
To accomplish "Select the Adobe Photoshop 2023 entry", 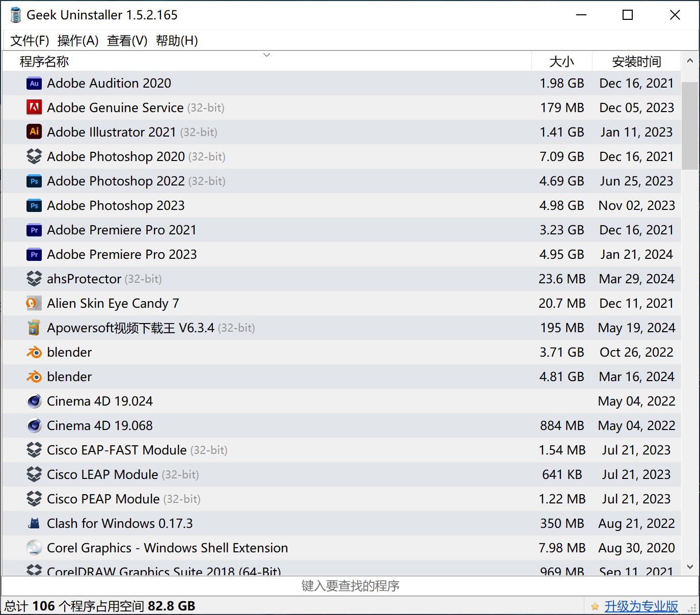I will click(342, 205).
